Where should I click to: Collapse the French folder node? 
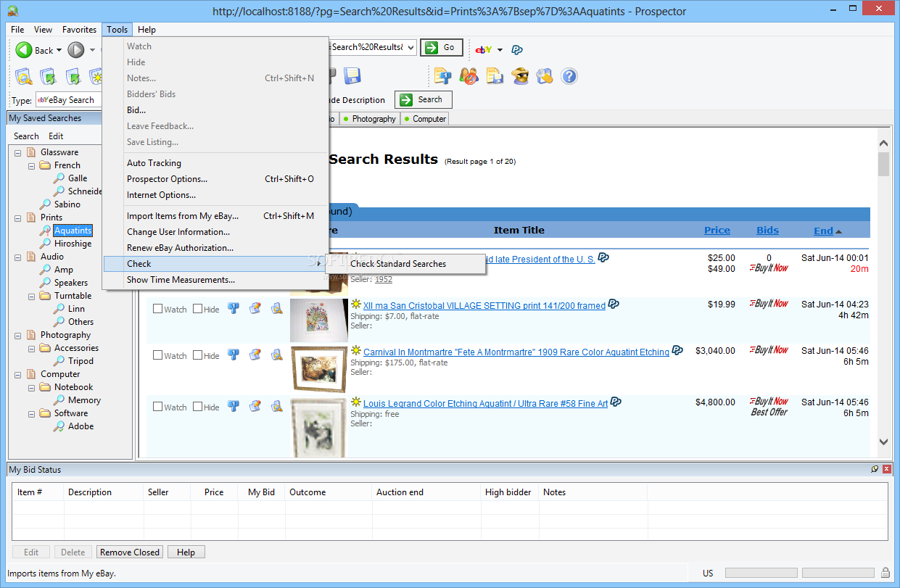(31, 165)
